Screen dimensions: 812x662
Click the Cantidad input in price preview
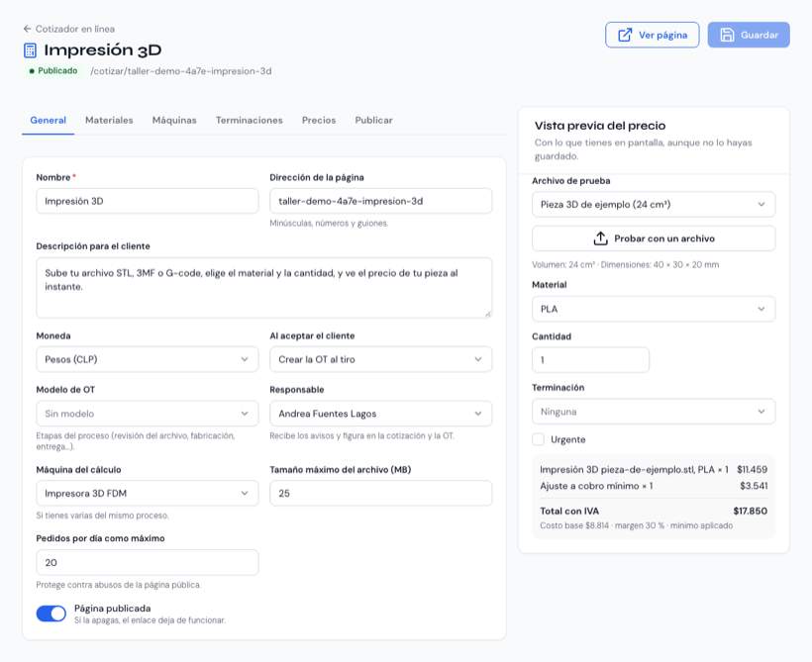coord(590,360)
